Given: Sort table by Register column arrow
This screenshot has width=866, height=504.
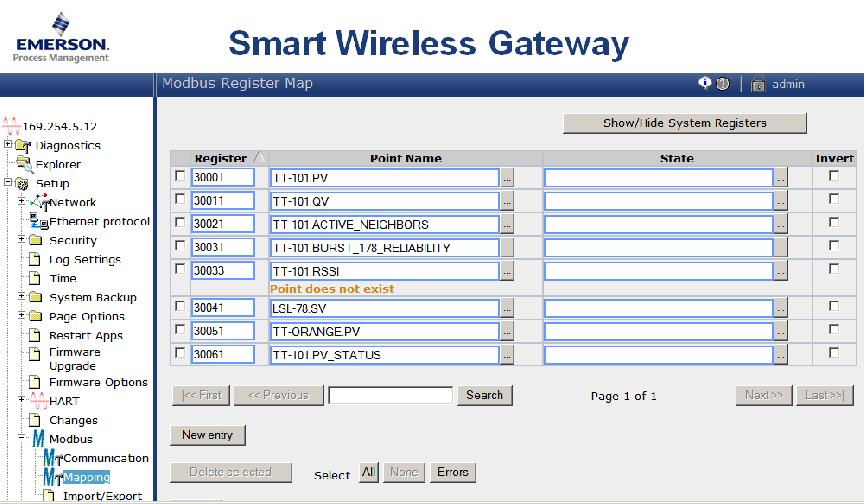Looking at the screenshot, I should coord(259,158).
